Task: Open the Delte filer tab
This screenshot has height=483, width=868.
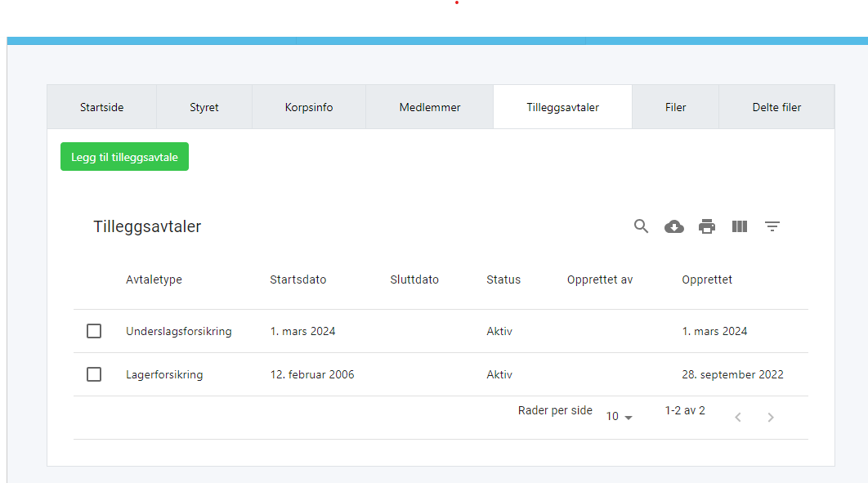Action: tap(776, 107)
